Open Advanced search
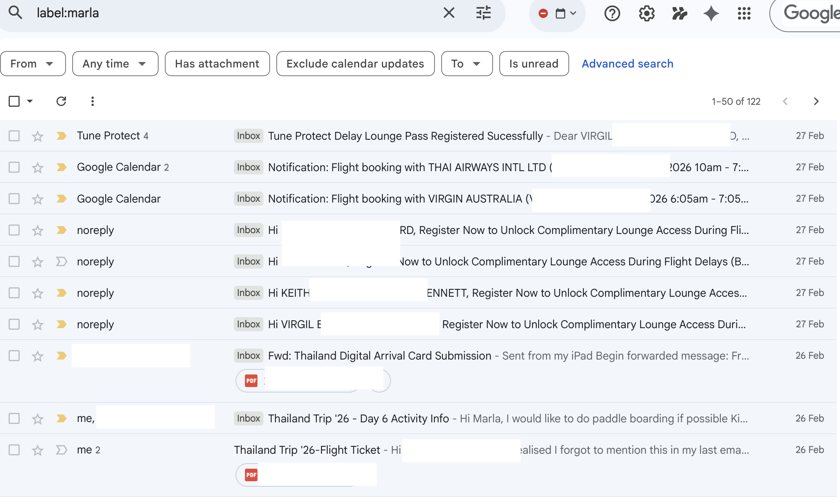Image resolution: width=840 pixels, height=504 pixels. pyautogui.click(x=628, y=64)
